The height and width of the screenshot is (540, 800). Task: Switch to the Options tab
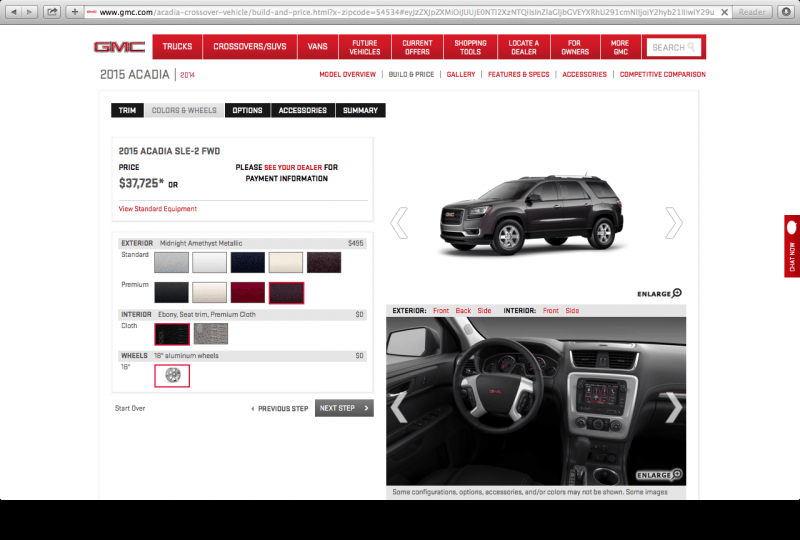point(247,110)
